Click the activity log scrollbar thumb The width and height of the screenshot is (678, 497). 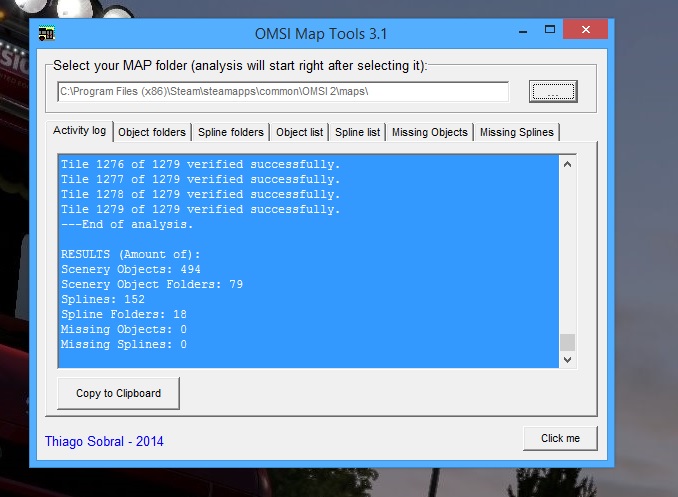(567, 342)
